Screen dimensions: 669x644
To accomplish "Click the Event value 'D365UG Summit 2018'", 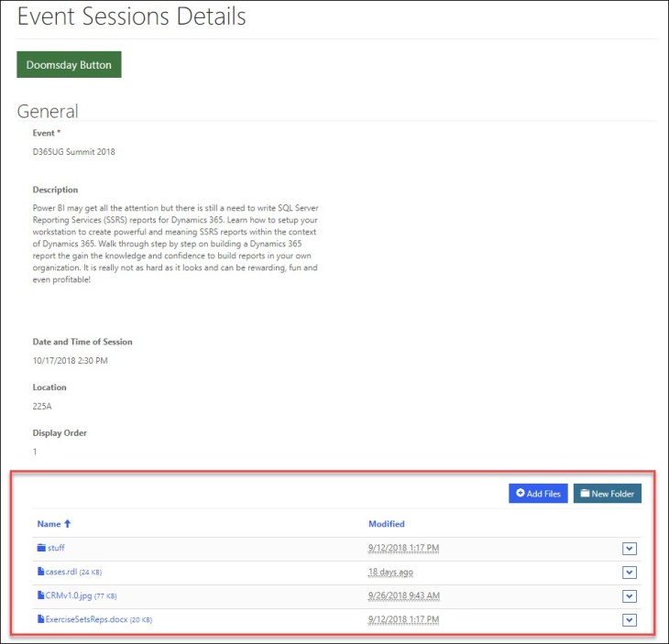I will tap(74, 152).
